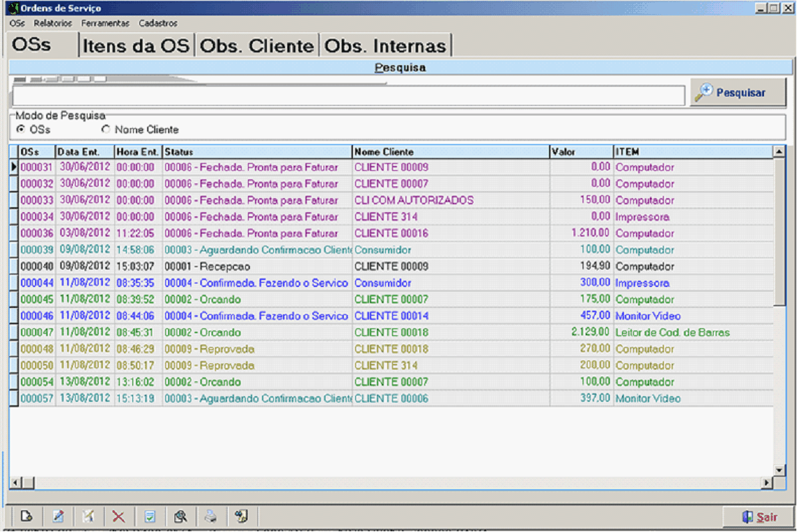Click the binoculars document icon in toolbar
797x532 pixels.
click(242, 517)
